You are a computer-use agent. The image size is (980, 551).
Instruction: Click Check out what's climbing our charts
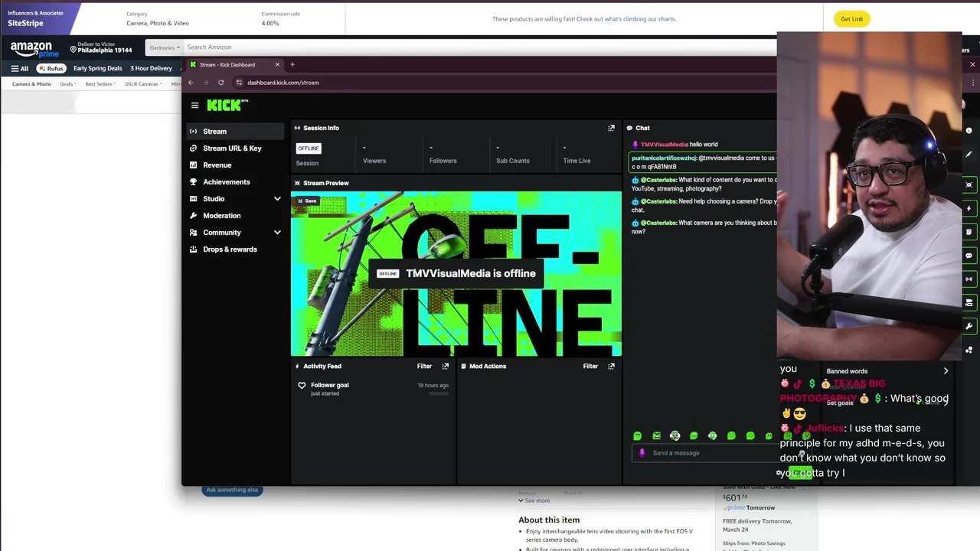[x=626, y=19]
